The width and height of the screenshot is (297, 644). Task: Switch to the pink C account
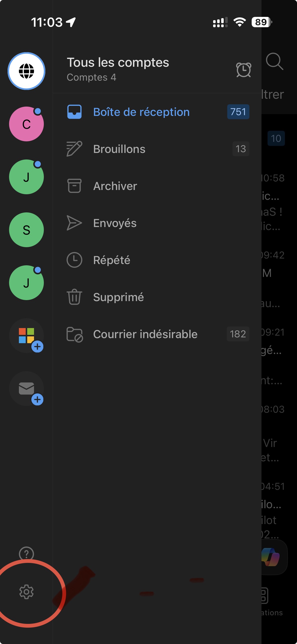click(26, 124)
